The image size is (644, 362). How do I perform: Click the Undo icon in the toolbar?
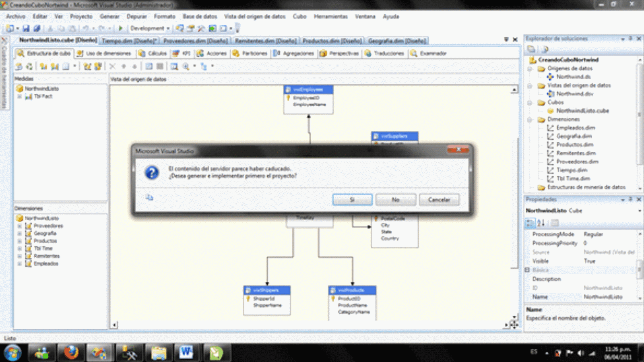tap(86, 28)
